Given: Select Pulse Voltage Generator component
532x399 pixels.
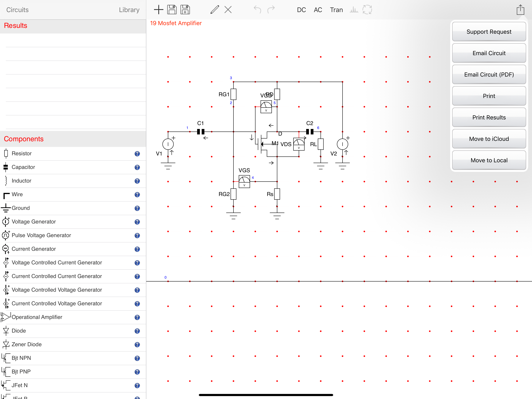Looking at the screenshot, I should pos(73,235).
